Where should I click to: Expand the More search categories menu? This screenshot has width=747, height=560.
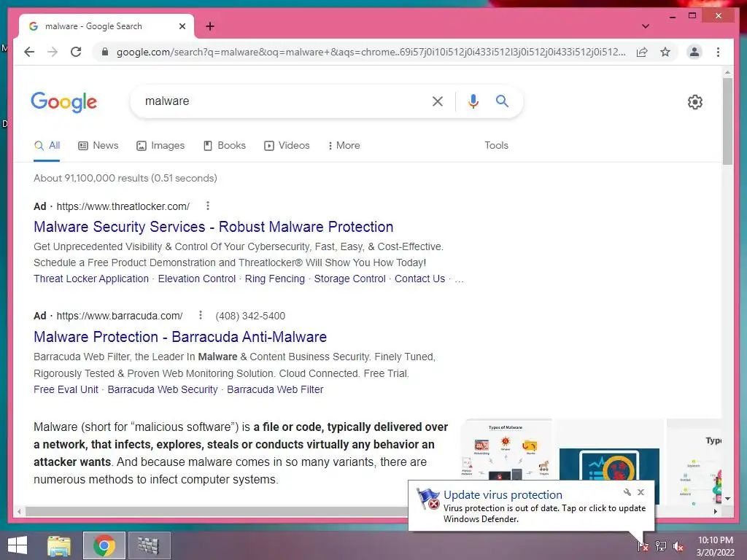tap(344, 146)
